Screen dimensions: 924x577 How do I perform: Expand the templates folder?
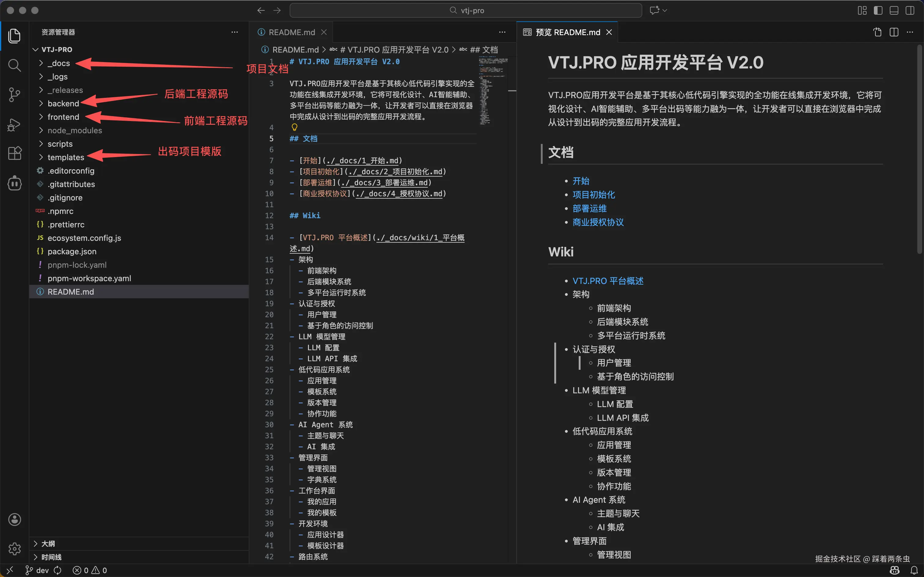(65, 157)
